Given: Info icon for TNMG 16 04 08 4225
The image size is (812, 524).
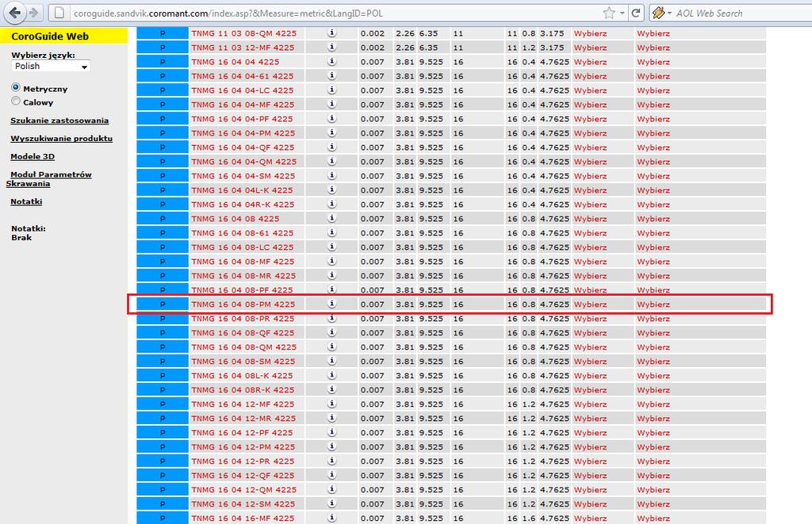Looking at the screenshot, I should coord(332,218).
